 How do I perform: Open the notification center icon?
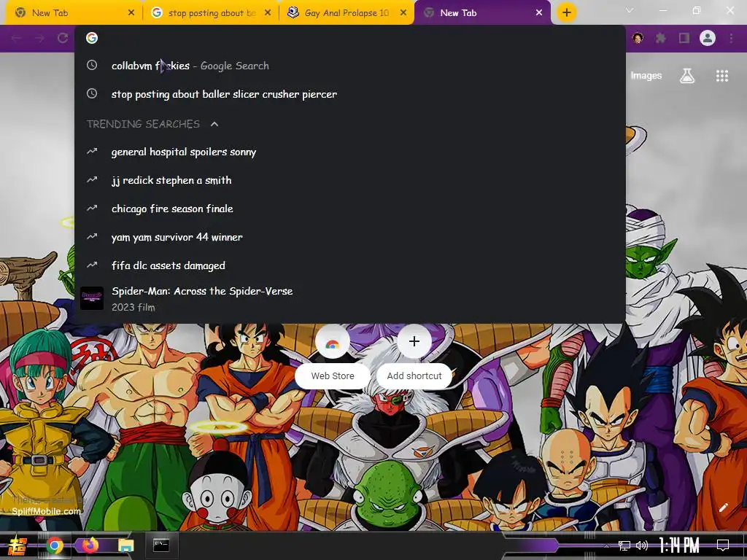[723, 545]
